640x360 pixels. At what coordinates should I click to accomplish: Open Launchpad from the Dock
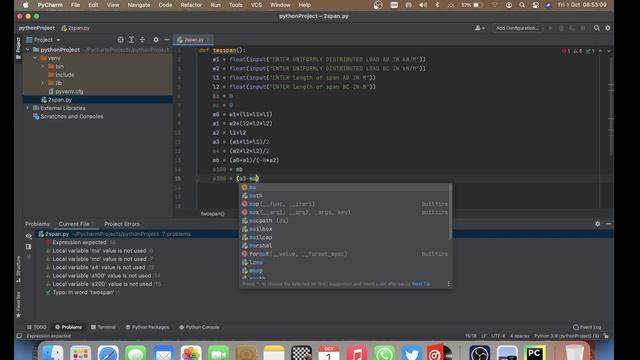click(x=80, y=353)
